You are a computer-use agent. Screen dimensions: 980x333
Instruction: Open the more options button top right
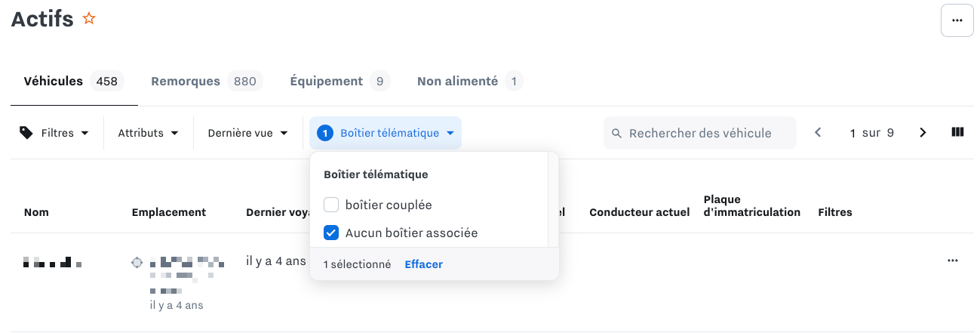click(x=957, y=20)
